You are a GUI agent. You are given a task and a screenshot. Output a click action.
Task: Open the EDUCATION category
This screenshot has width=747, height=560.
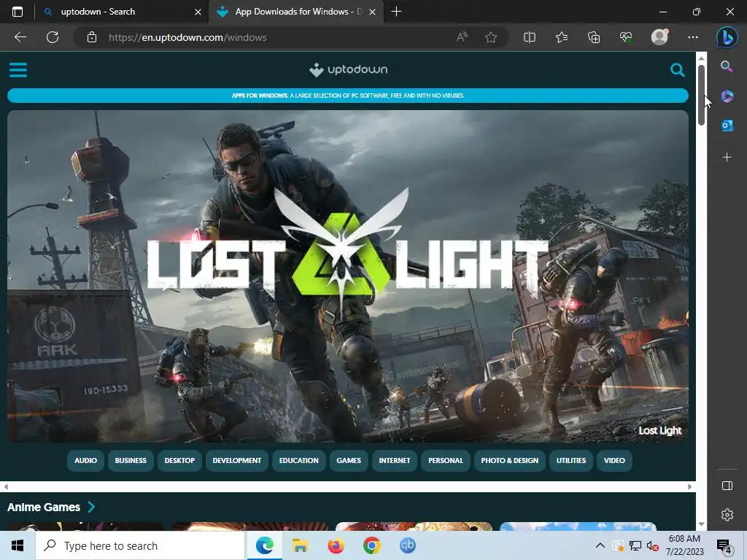click(x=298, y=461)
